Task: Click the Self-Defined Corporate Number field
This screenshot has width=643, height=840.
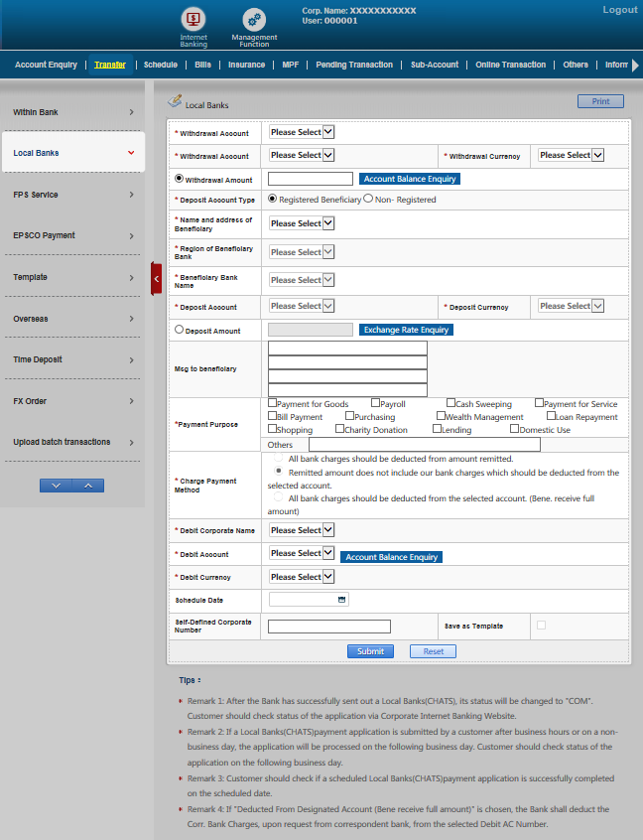Action: click(329, 627)
